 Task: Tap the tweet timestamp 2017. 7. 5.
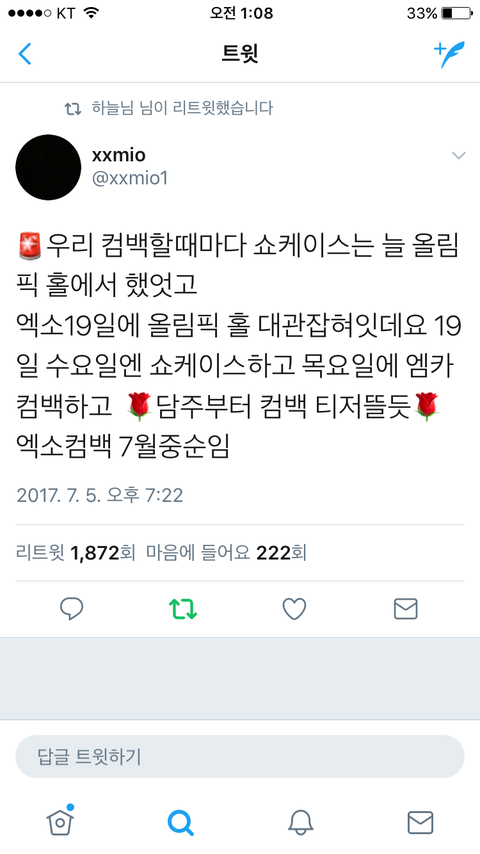pyautogui.click(x=100, y=495)
